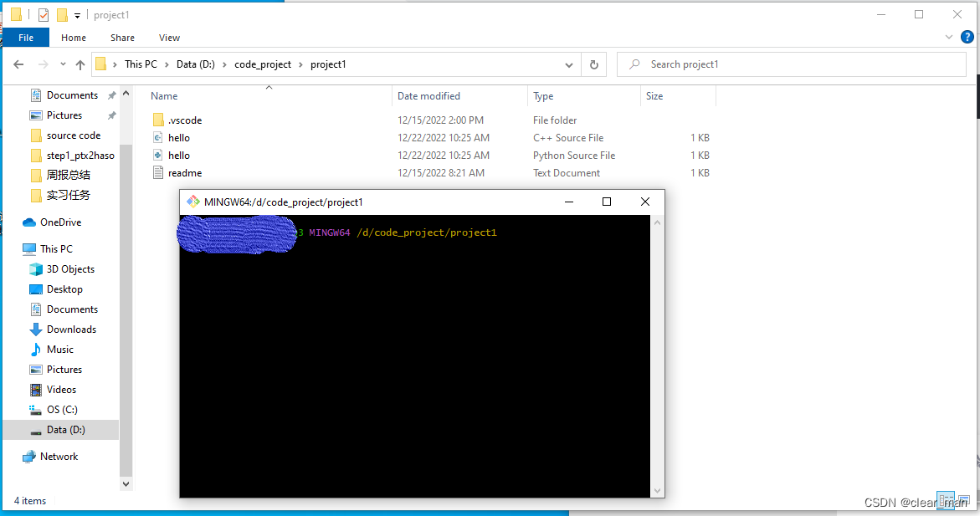Open Music under This PC
The width and height of the screenshot is (980, 516).
(60, 350)
